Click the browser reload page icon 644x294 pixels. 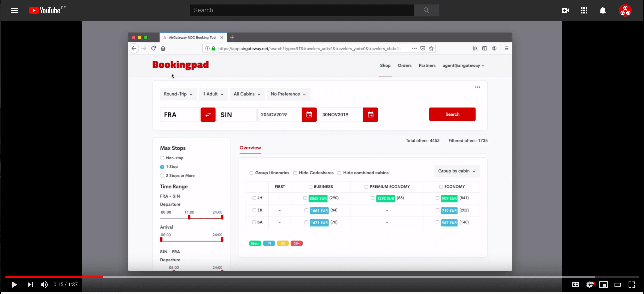(154, 48)
